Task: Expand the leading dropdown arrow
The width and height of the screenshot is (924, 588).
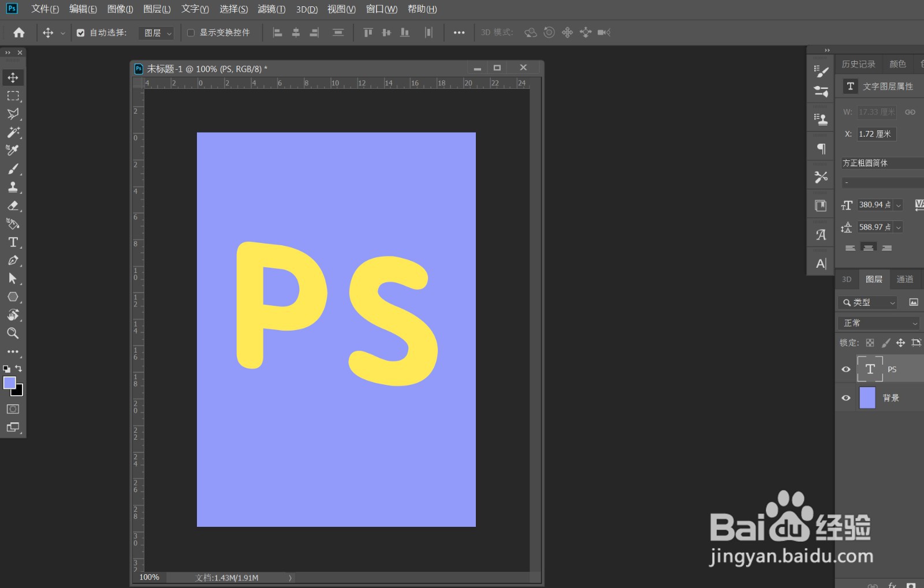Action: click(x=899, y=227)
